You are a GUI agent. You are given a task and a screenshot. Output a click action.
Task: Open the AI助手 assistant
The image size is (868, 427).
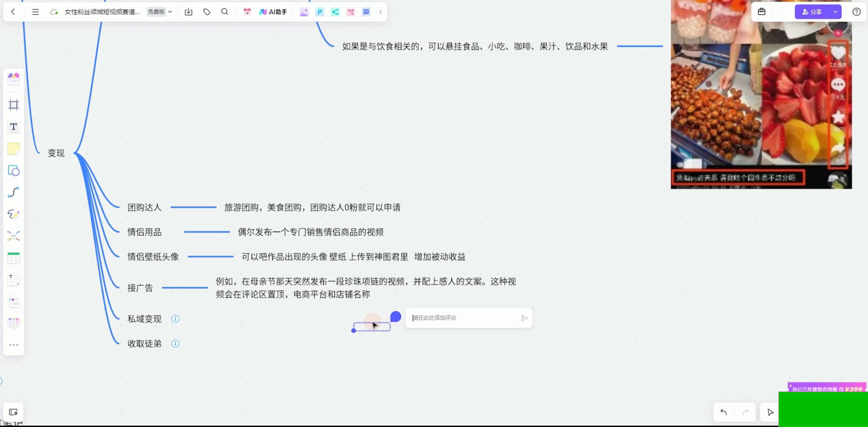click(x=273, y=12)
